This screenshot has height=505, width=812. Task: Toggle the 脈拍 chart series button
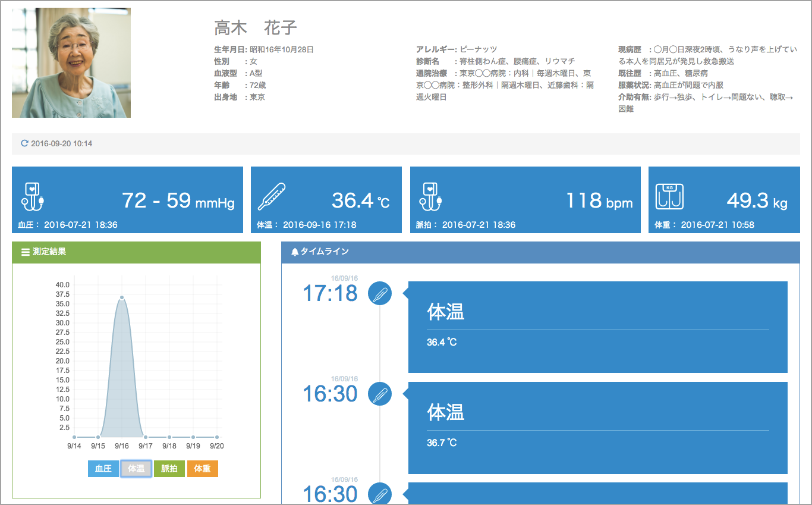point(169,469)
